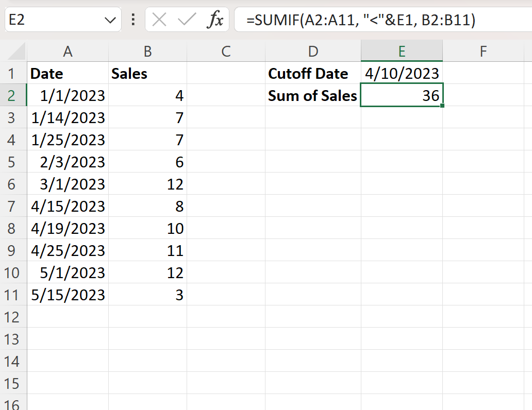The height and width of the screenshot is (410, 532).
Task: Select the date cell 4/25/2023
Action: [68, 250]
